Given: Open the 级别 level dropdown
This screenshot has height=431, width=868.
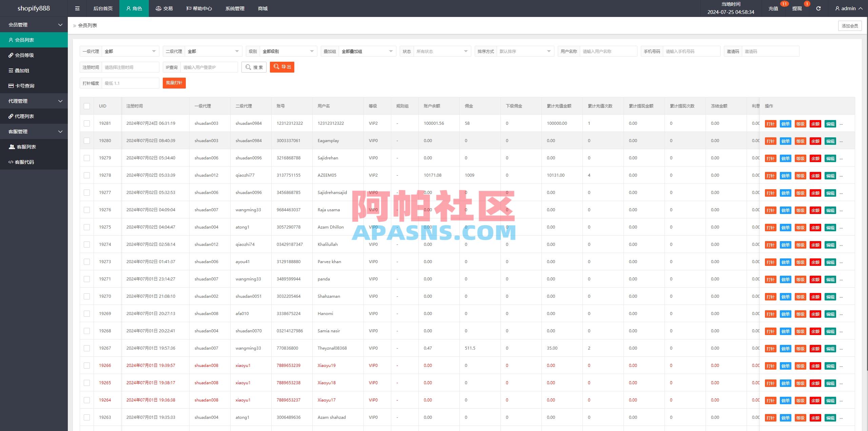Looking at the screenshot, I should 288,51.
